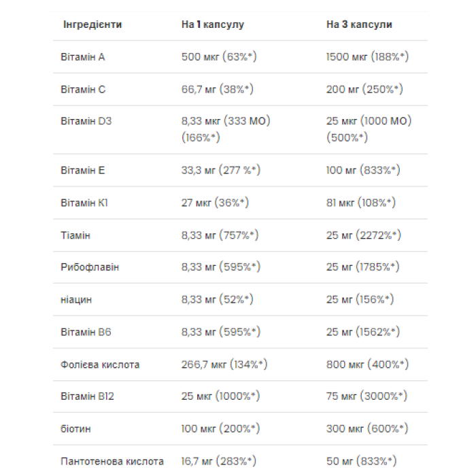Select the Вітамін B6 row label
Screen dimensions: 476x476
[x=86, y=332]
